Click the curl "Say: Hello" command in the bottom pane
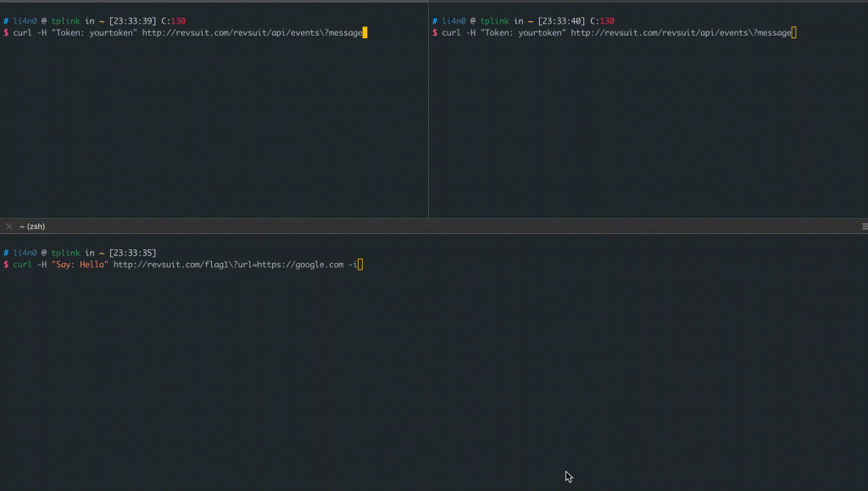Viewport: 868px width, 491px height. [185, 265]
